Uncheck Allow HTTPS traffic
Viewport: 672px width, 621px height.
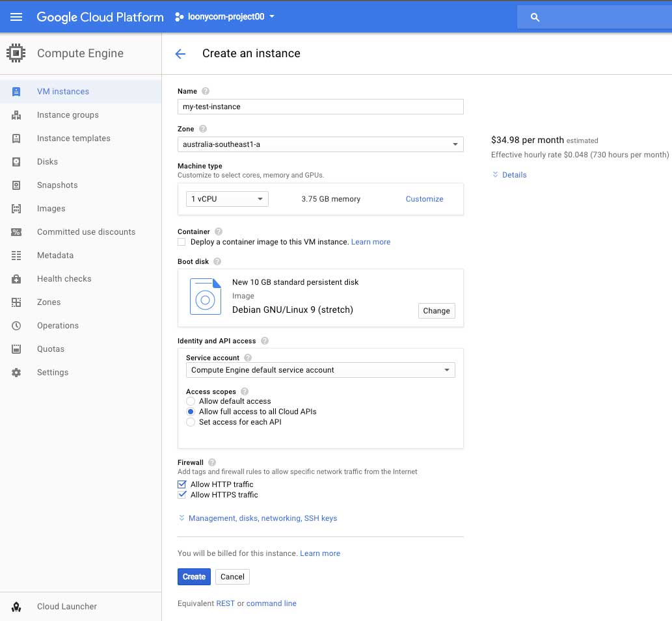pyautogui.click(x=182, y=495)
